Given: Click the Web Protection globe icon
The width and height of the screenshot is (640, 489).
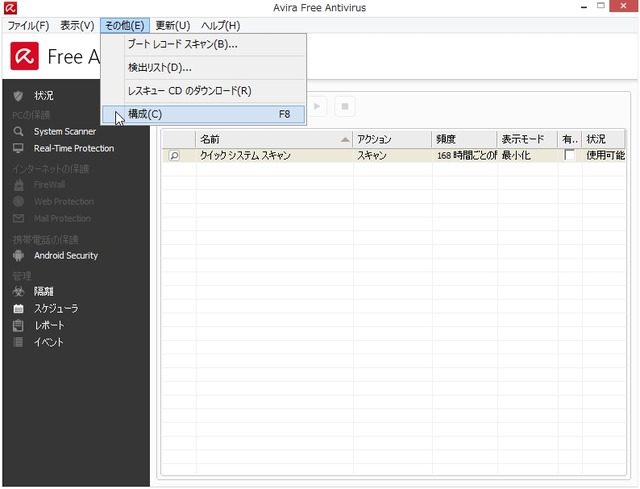Looking at the screenshot, I should (18, 201).
